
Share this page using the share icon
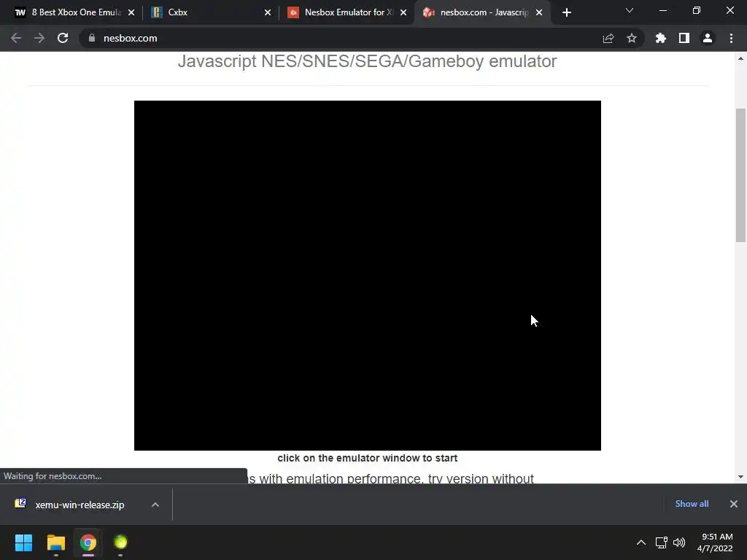(608, 38)
